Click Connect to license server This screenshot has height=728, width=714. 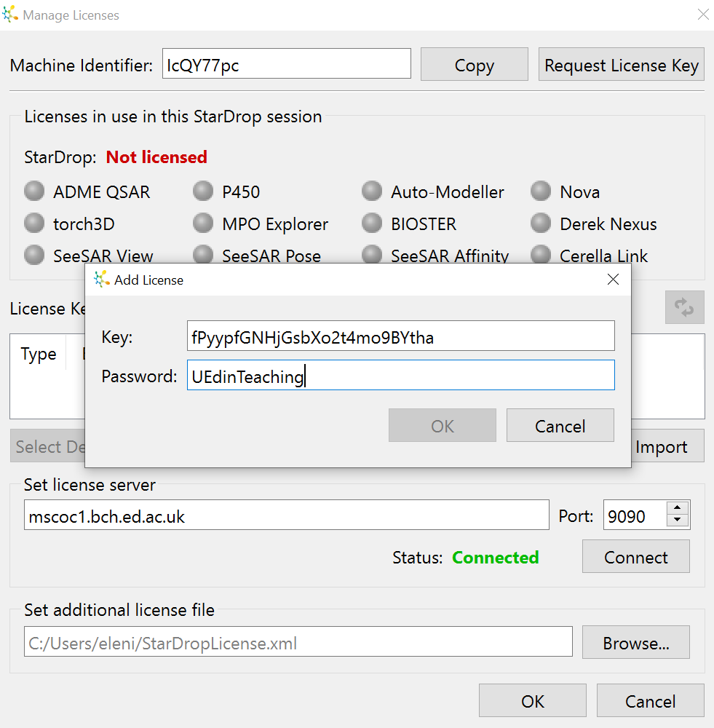pyautogui.click(x=636, y=556)
